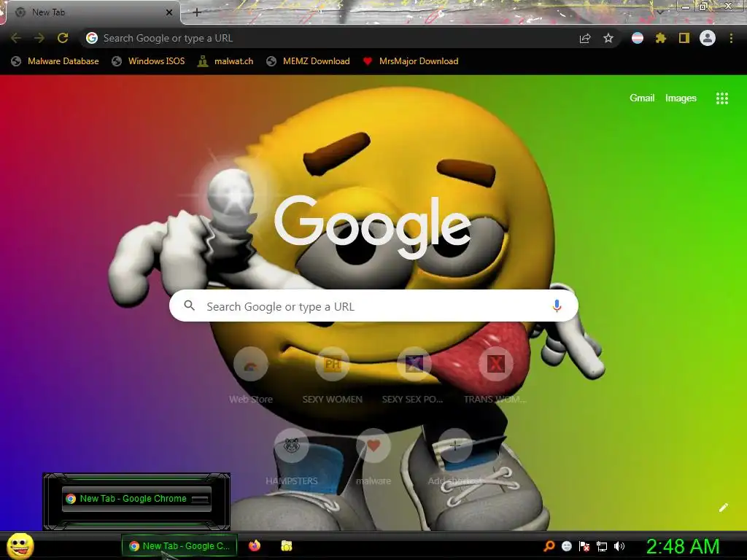
Task: Open the smiley face Start button
Action: tap(20, 545)
